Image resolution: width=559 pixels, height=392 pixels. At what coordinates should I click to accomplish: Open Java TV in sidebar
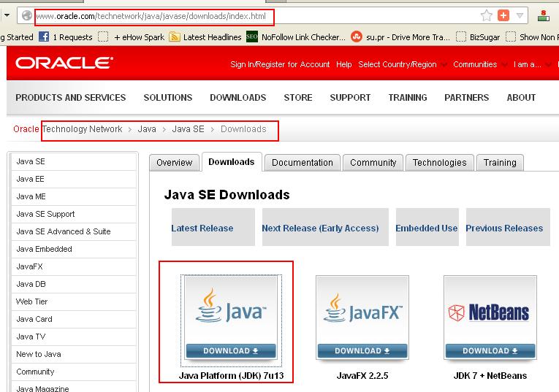pos(74,337)
